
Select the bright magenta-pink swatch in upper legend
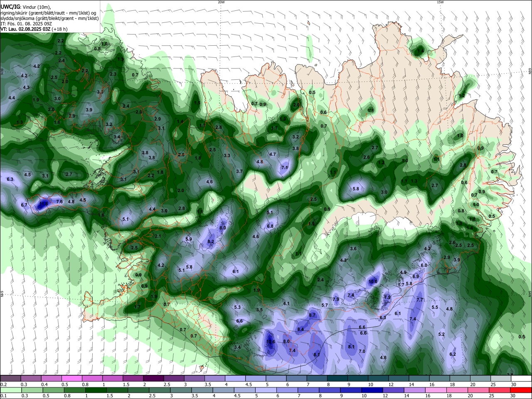click(71, 378)
